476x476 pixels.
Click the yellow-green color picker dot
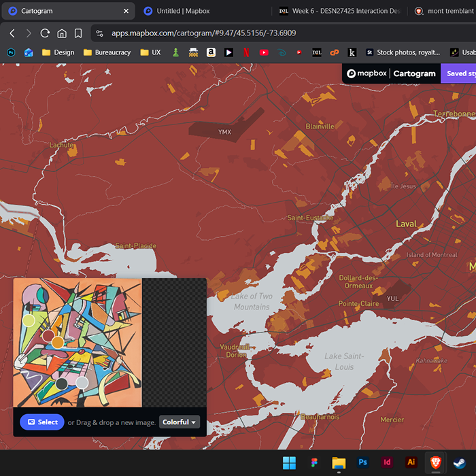click(x=29, y=320)
